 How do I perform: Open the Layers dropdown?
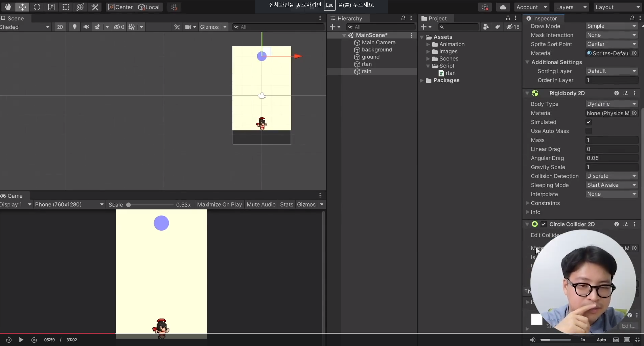(571, 7)
